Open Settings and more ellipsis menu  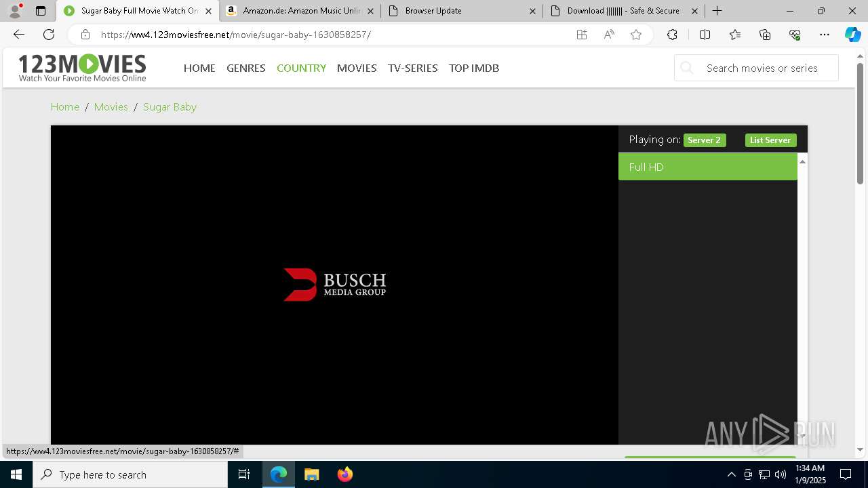pyautogui.click(x=825, y=35)
